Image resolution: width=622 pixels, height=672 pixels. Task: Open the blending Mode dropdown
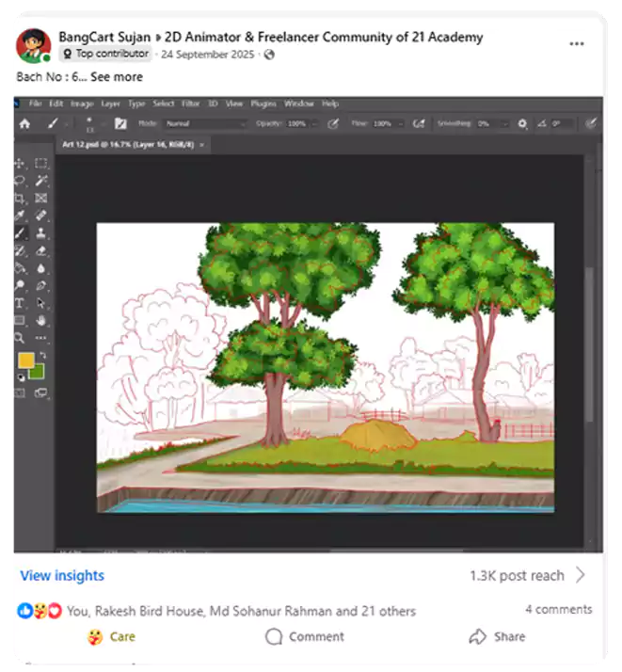[203, 123]
